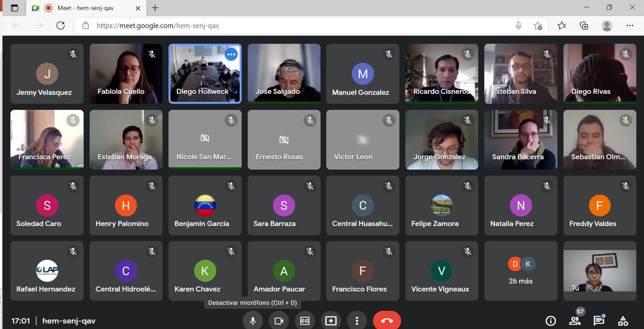Turn off the microphone button
Screen dimensions: 644x329
coord(252,321)
